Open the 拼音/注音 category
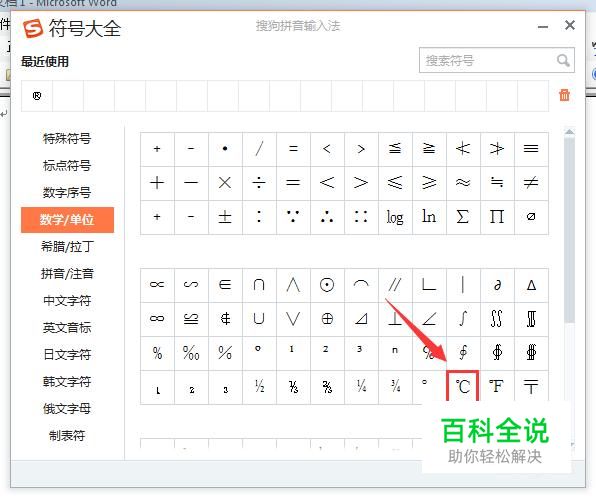The height and width of the screenshot is (498, 596). [x=67, y=274]
